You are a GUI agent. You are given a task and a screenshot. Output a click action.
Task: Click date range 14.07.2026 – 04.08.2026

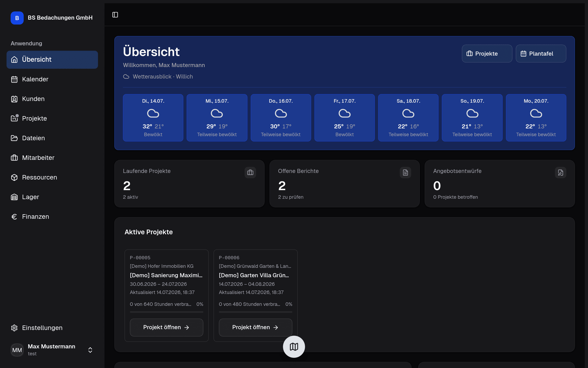click(247, 284)
